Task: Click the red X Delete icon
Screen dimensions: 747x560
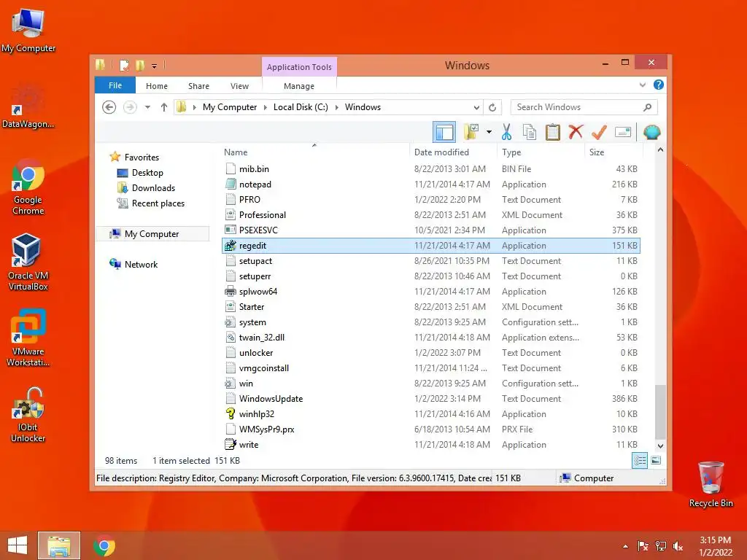Action: click(x=576, y=131)
